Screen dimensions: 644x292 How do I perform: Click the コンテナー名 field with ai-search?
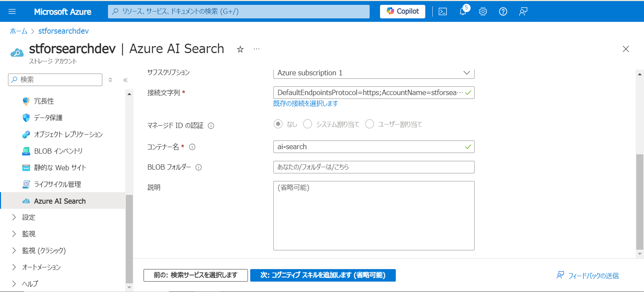click(x=374, y=147)
